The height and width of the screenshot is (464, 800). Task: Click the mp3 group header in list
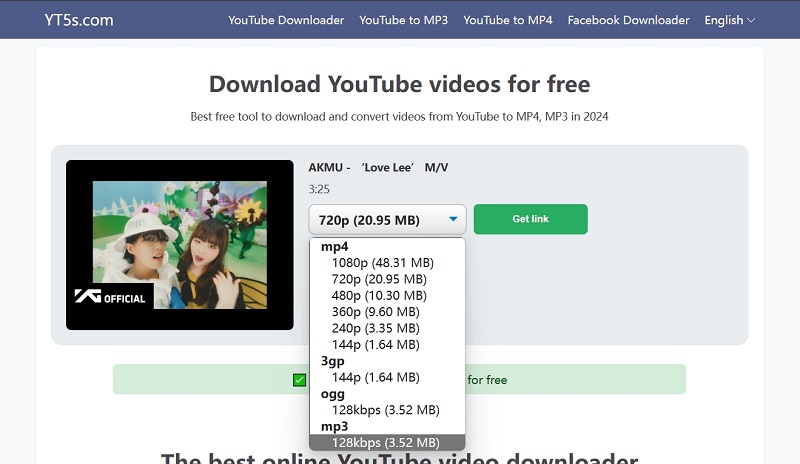[x=334, y=426]
